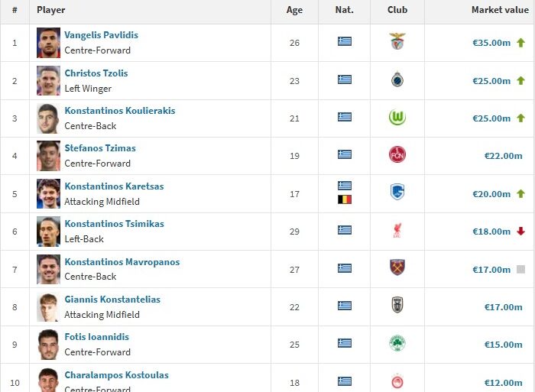
Task: Click Tsimikas's red down-arrow value indicator
Action: pos(521,232)
